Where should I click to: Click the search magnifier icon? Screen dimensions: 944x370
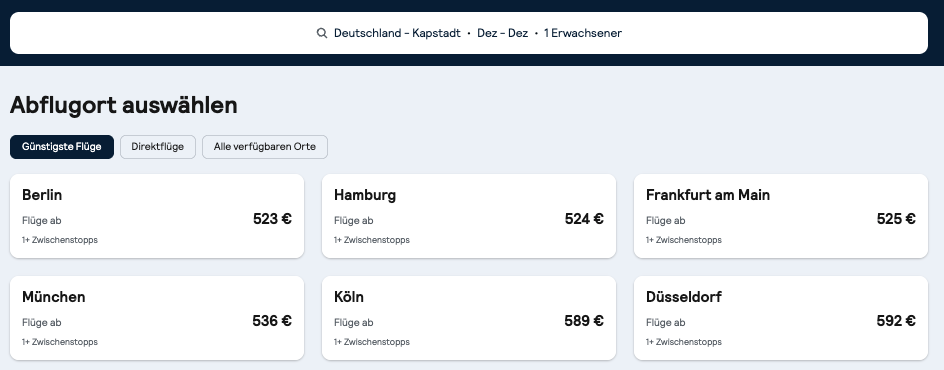(x=322, y=33)
